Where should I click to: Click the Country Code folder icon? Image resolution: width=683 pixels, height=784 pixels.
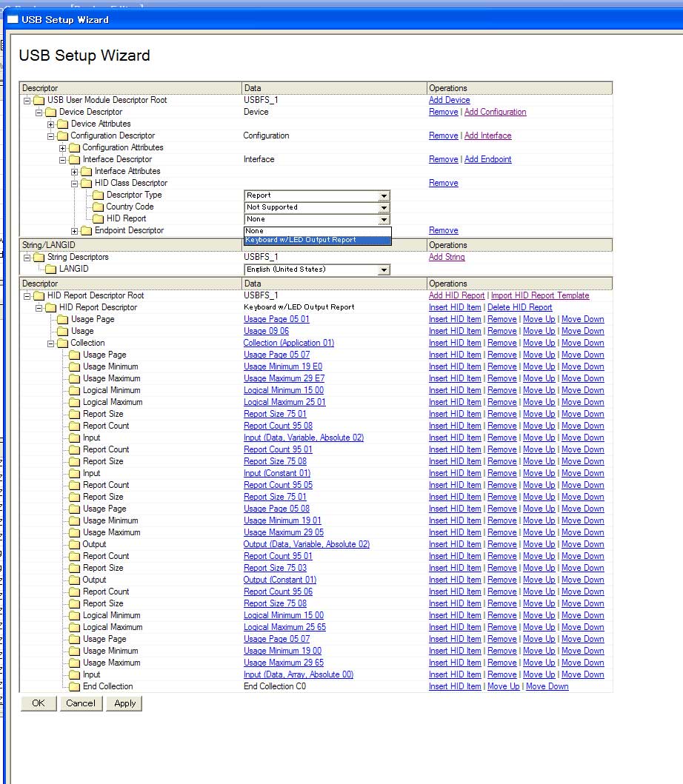98,207
